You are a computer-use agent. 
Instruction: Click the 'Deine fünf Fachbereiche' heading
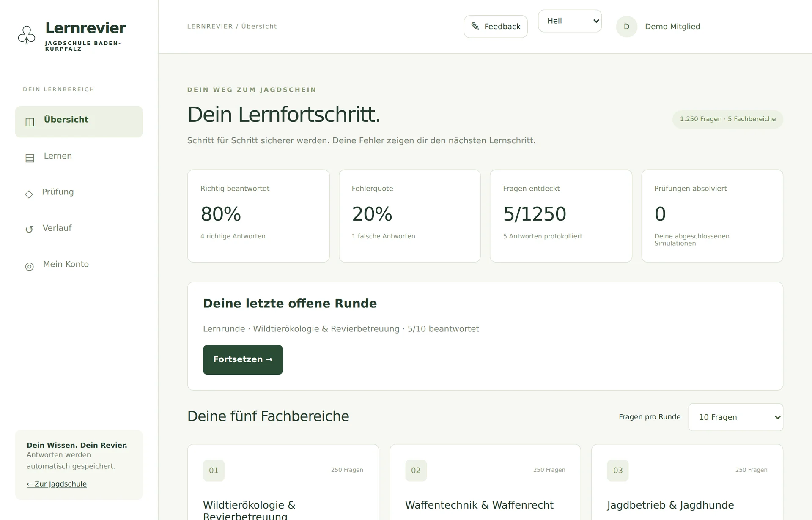[268, 416]
